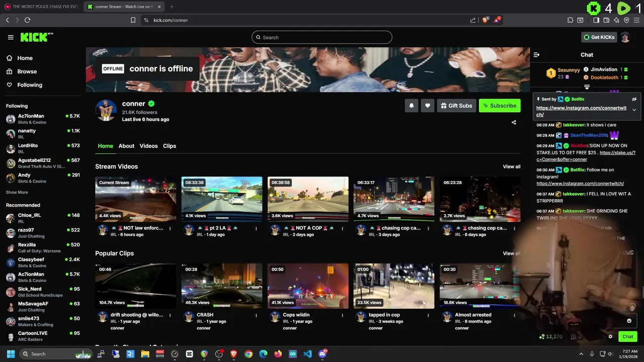644x362 pixels.
Task: Reload the page in browser
Action: 27,20
